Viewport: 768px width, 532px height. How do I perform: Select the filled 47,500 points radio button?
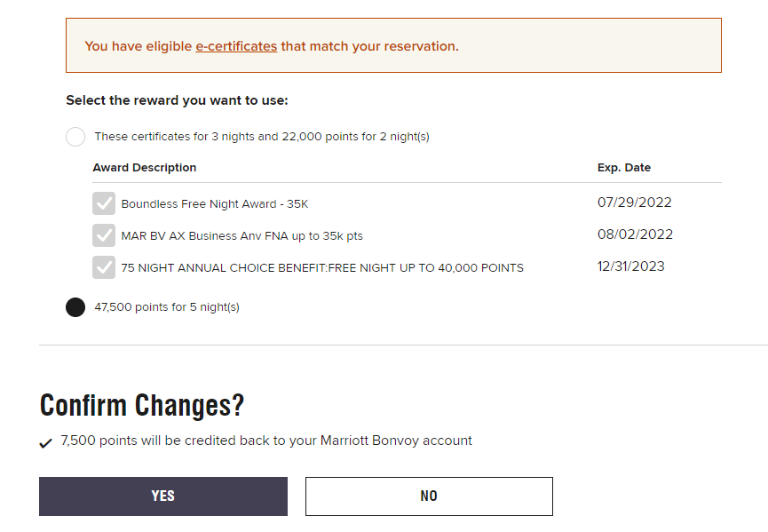click(x=75, y=307)
